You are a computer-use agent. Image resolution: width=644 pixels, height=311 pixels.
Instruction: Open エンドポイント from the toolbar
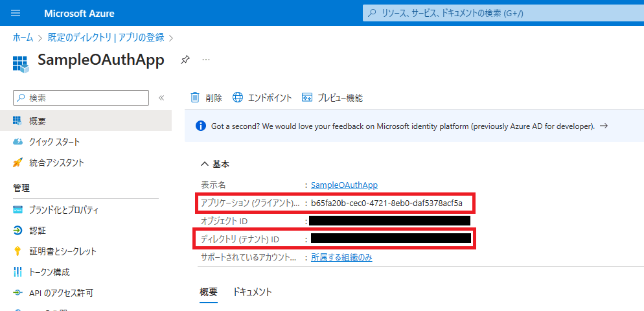pyautogui.click(x=262, y=98)
